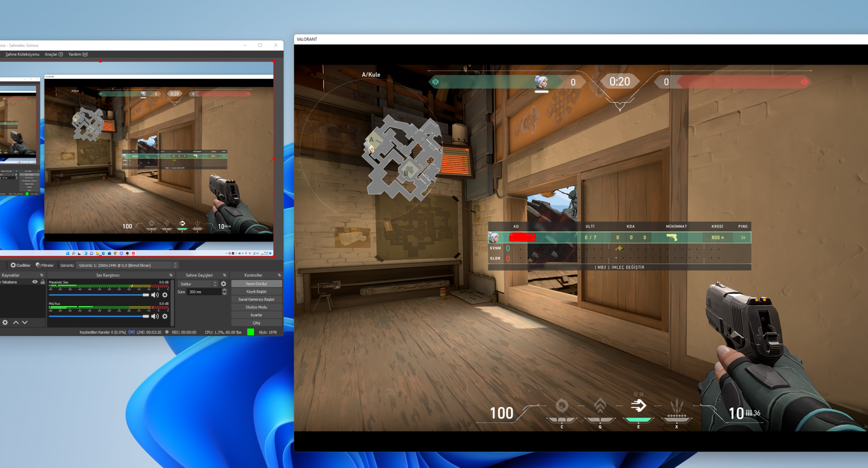Click the Valorant minimap
The image size is (868, 468).
[403, 157]
